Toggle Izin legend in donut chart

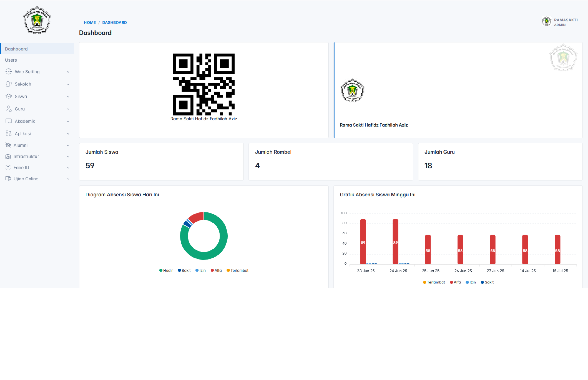[x=200, y=271]
